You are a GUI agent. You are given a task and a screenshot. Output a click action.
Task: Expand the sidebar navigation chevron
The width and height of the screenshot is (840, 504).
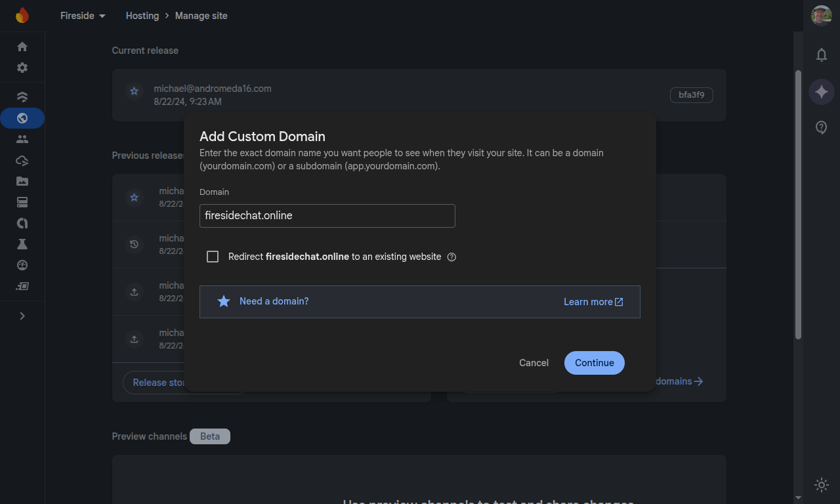pos(22,316)
